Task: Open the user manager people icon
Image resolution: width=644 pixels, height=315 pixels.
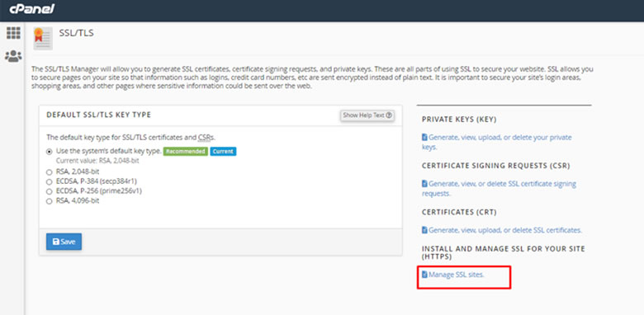Action: point(13,56)
